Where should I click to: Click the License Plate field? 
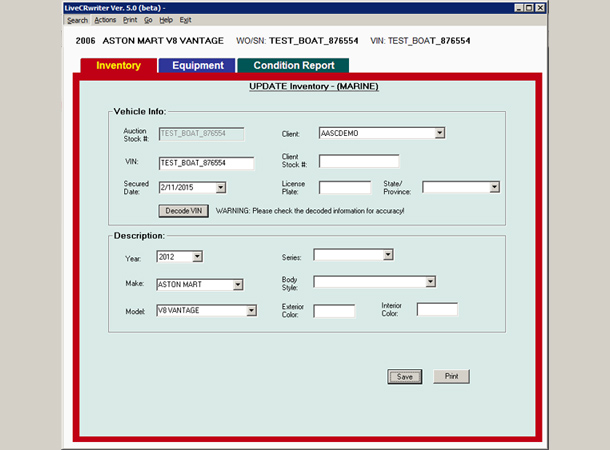tap(345, 187)
